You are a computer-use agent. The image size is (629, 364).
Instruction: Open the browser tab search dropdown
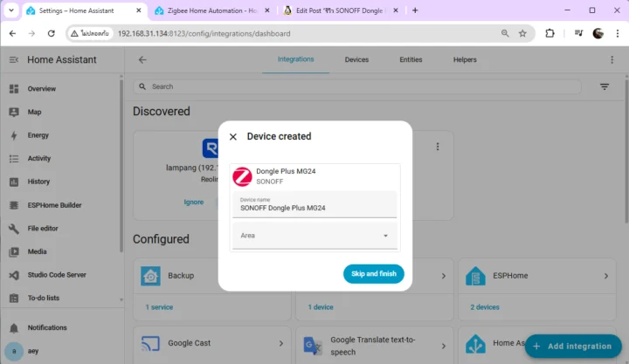click(x=11, y=10)
